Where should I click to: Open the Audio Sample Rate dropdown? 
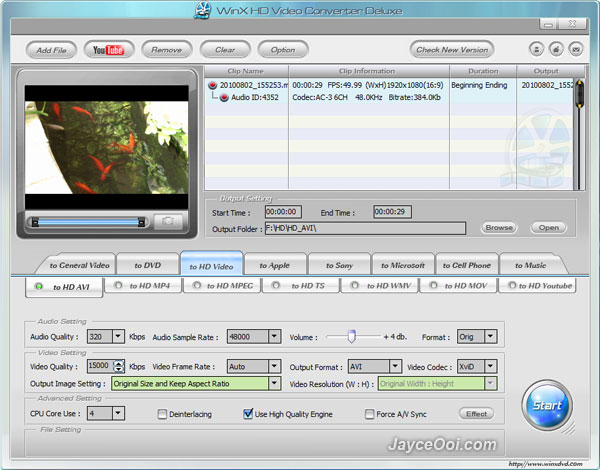(x=274, y=336)
